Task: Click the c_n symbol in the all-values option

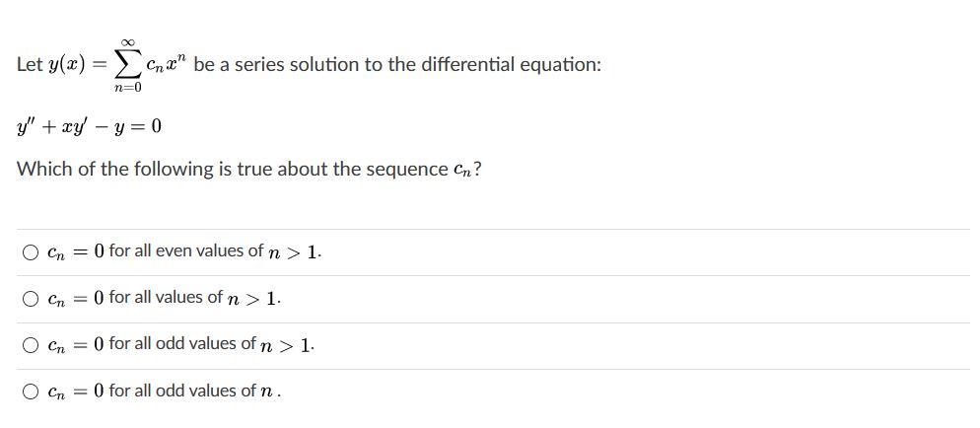Action: 57,299
